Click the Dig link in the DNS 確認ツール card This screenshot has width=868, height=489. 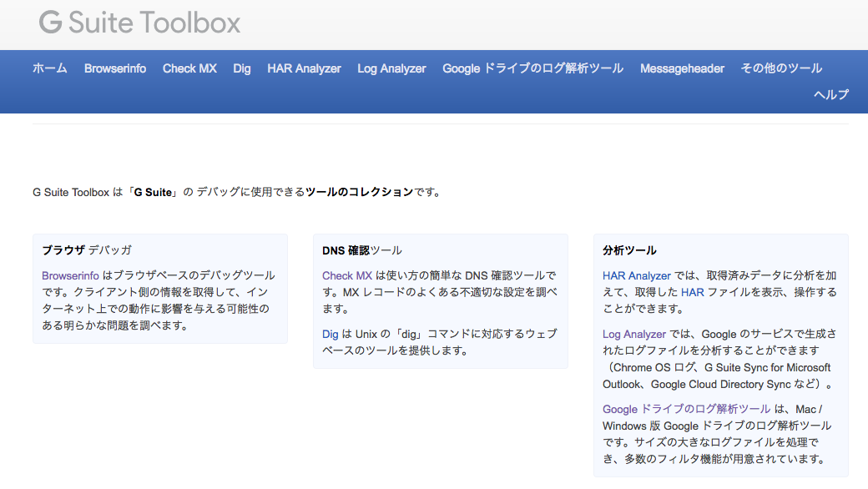(x=331, y=334)
